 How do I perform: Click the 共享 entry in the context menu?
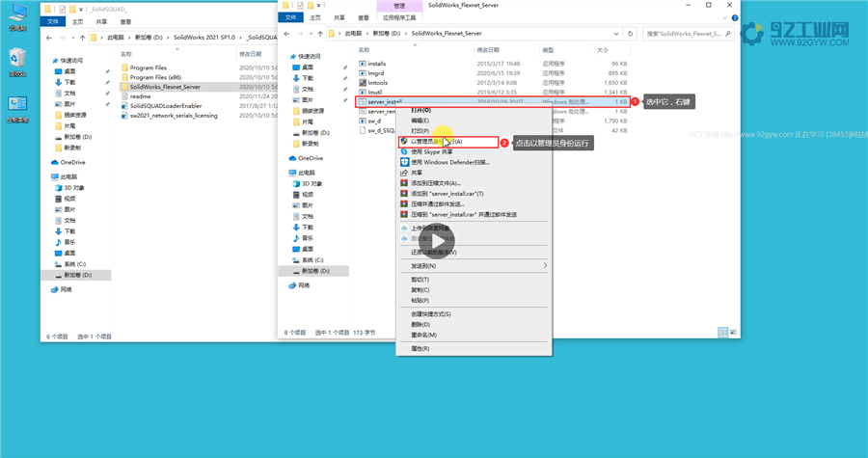[417, 173]
